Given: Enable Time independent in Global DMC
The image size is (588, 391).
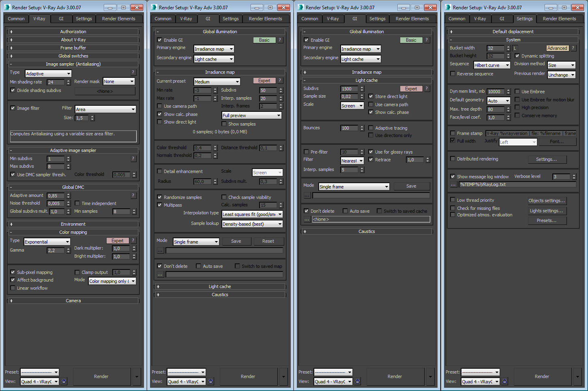Looking at the screenshot, I should (77, 203).
